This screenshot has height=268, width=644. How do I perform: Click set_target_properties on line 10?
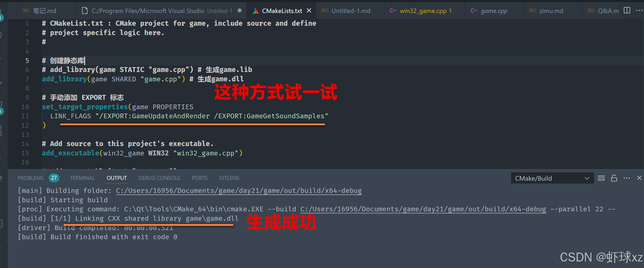[85, 107]
